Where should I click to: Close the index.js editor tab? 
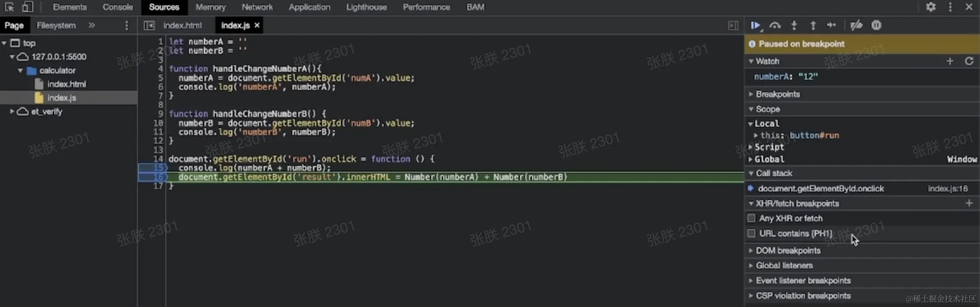(257, 26)
